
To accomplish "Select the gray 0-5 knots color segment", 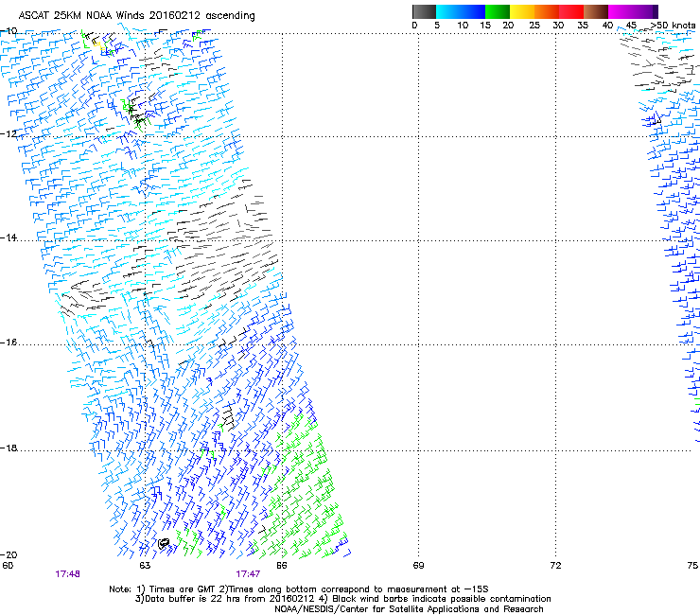I will 424,11.
